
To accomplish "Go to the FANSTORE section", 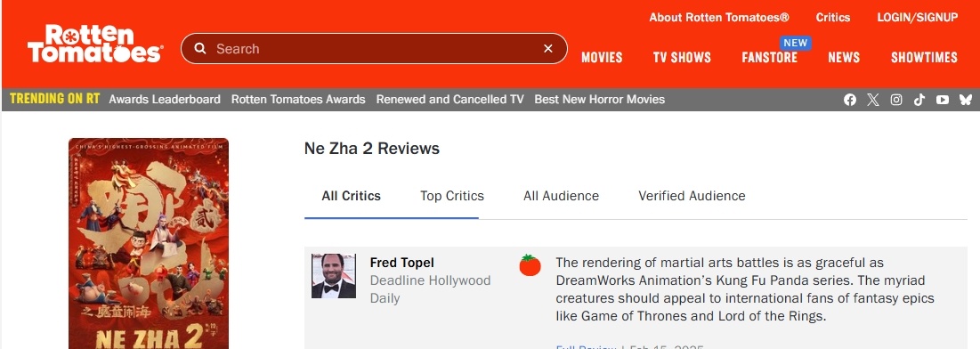I will 769,58.
